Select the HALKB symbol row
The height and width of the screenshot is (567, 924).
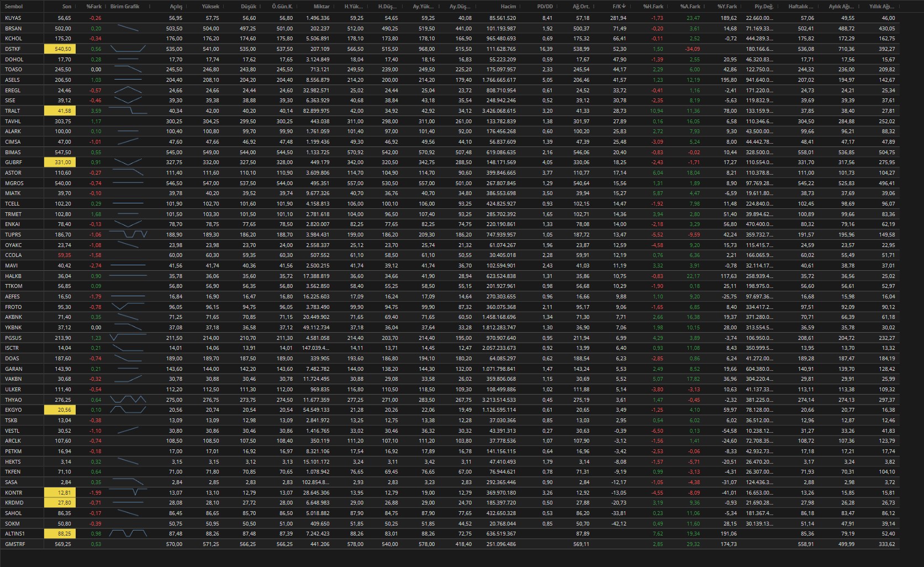coord(450,276)
